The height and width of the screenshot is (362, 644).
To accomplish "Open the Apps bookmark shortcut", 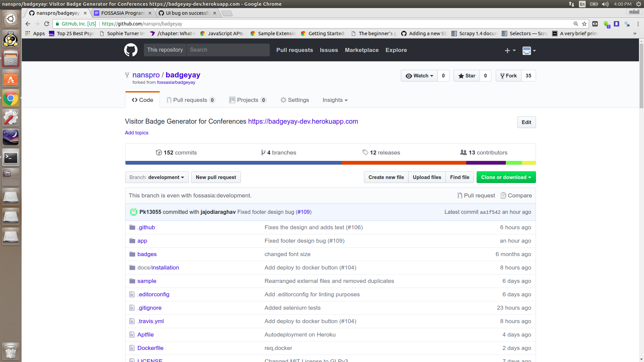I will pos(35,34).
